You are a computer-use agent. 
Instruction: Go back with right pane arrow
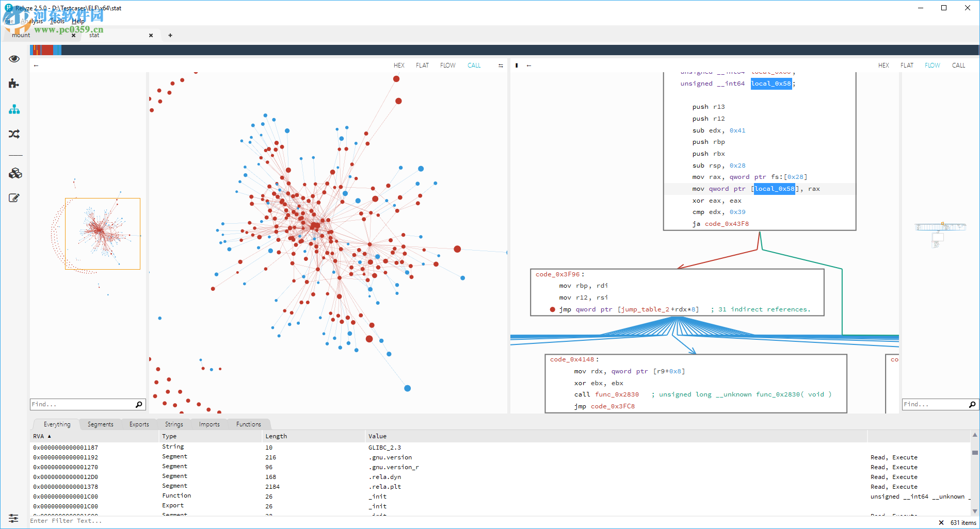tap(529, 65)
